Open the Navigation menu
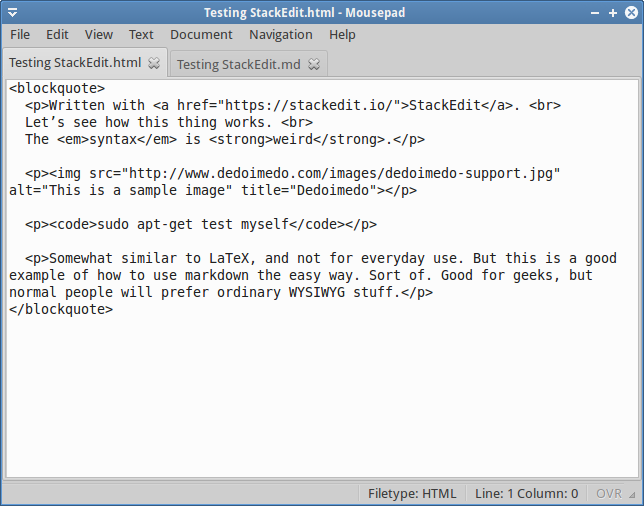This screenshot has width=644, height=506. [x=281, y=34]
